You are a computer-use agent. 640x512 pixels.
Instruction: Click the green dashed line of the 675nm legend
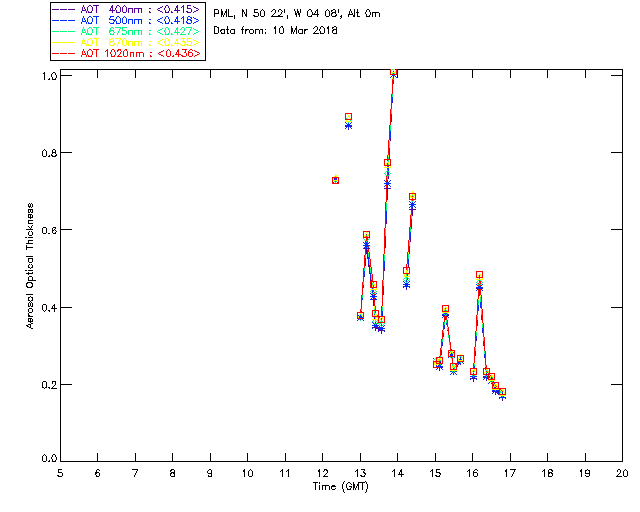(x=64, y=31)
